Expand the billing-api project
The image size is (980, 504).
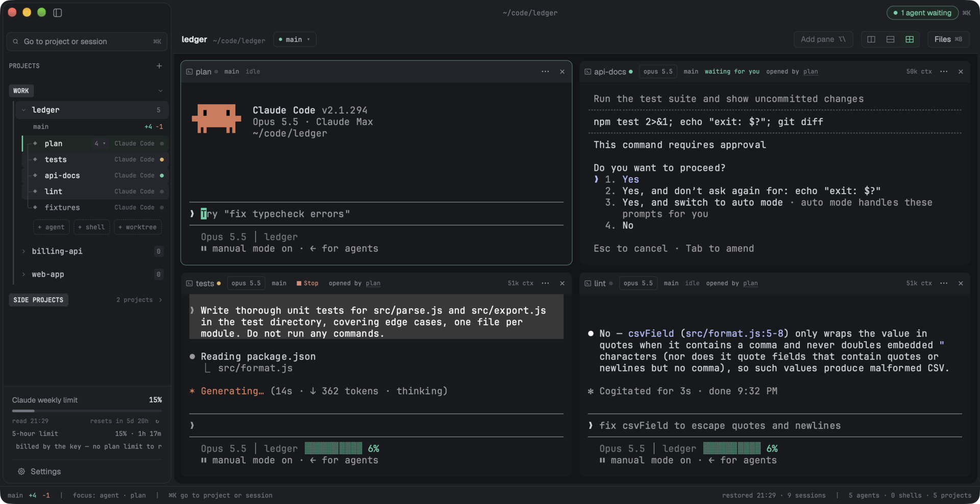23,251
